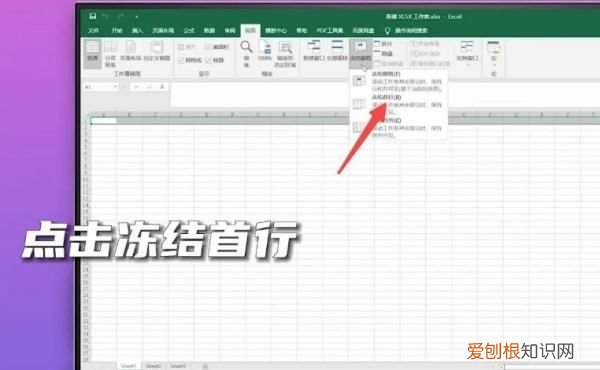Screen dimensions: 600x370
Task: Choose 冻结首行(R) freeze top row
Action: [x=398, y=104]
